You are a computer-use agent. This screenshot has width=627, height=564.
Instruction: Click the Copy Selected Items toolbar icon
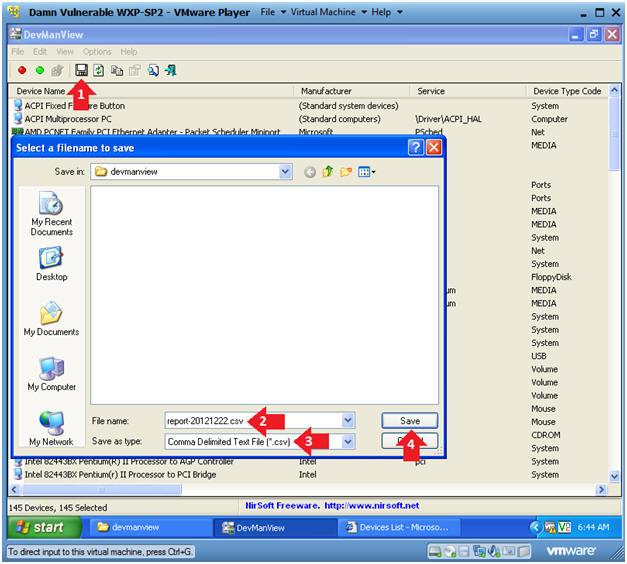click(x=117, y=71)
